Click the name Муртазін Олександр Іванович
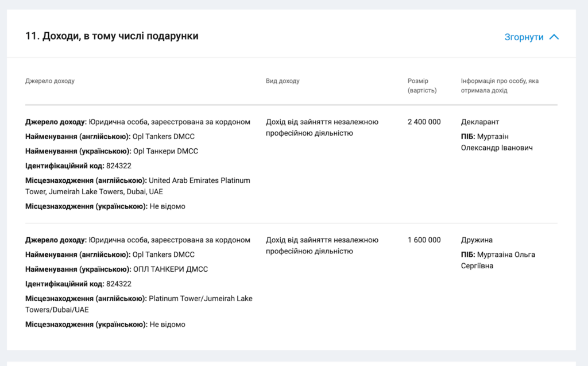The width and height of the screenshot is (588, 366). coord(497,142)
